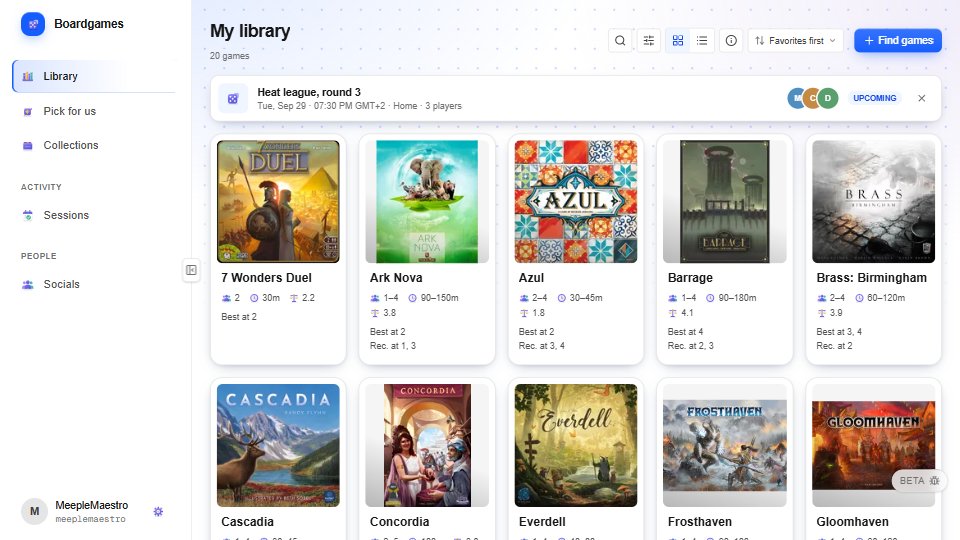Click the Barrage title

[x=690, y=278]
